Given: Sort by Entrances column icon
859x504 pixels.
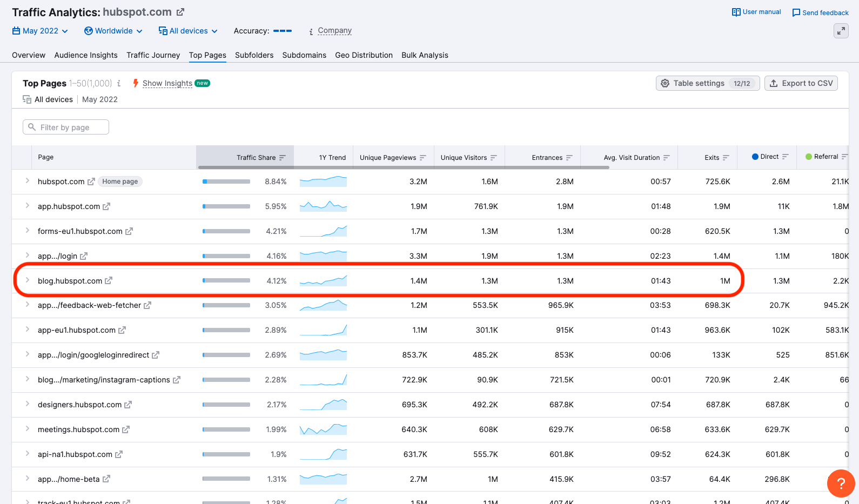Looking at the screenshot, I should click(569, 158).
